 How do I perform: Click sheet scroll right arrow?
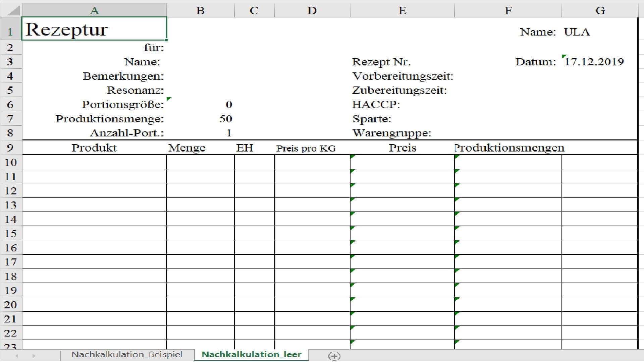pyautogui.click(x=34, y=356)
